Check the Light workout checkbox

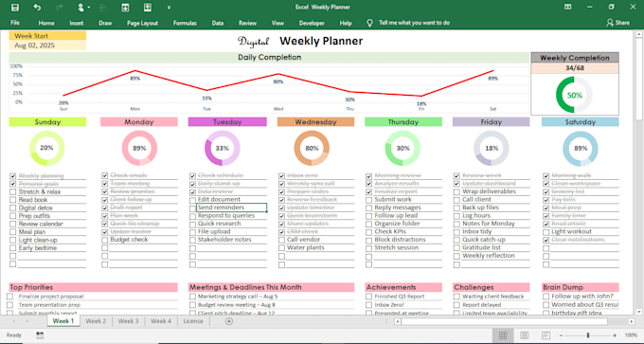pyautogui.click(x=546, y=232)
